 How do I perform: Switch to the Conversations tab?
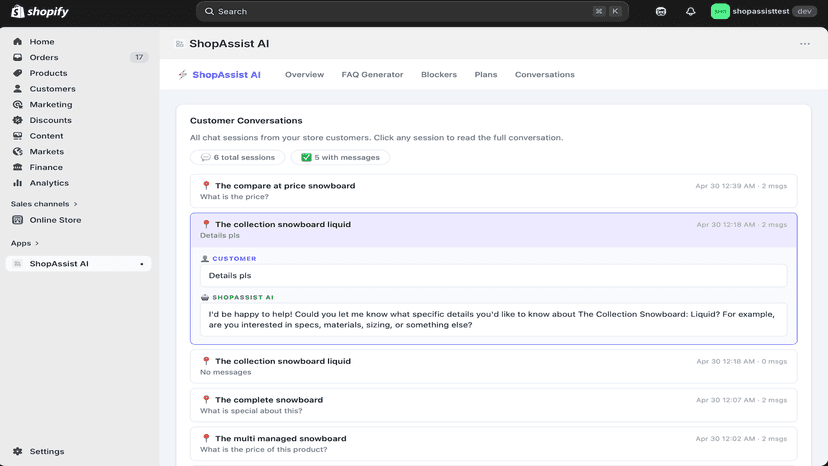544,74
